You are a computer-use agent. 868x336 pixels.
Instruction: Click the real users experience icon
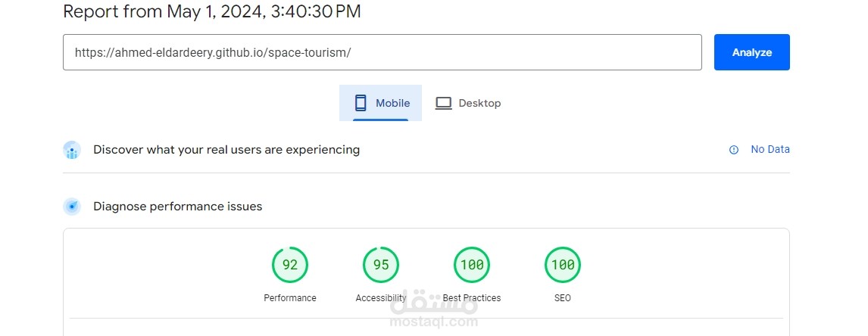point(72,150)
